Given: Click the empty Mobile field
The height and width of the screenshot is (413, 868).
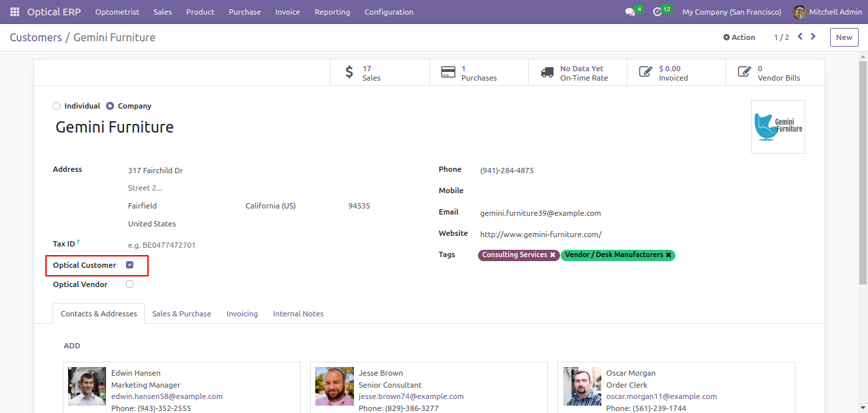Looking at the screenshot, I should click(642, 191).
